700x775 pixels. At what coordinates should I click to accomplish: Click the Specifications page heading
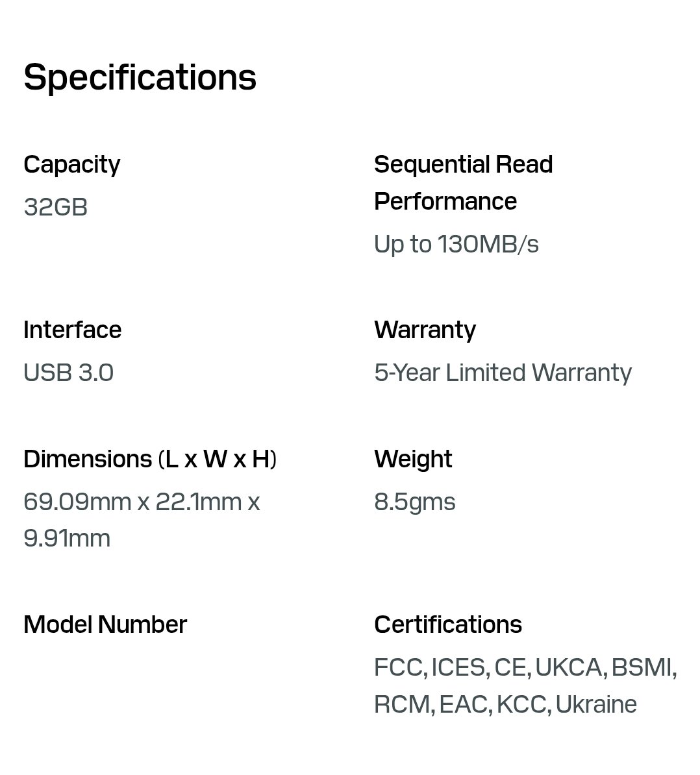point(140,77)
